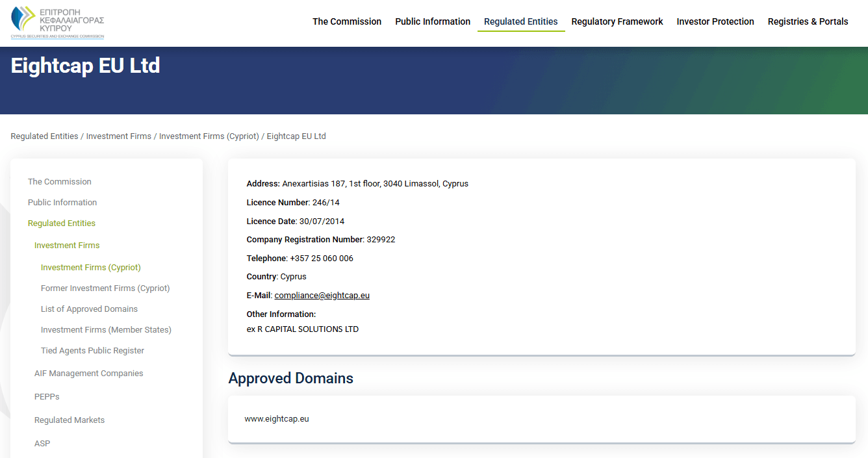Click the Cyprus Securities and Exchange Commission logo

[57, 23]
